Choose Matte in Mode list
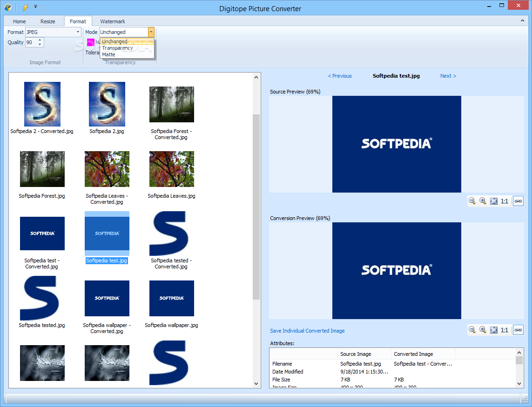 pyautogui.click(x=127, y=54)
